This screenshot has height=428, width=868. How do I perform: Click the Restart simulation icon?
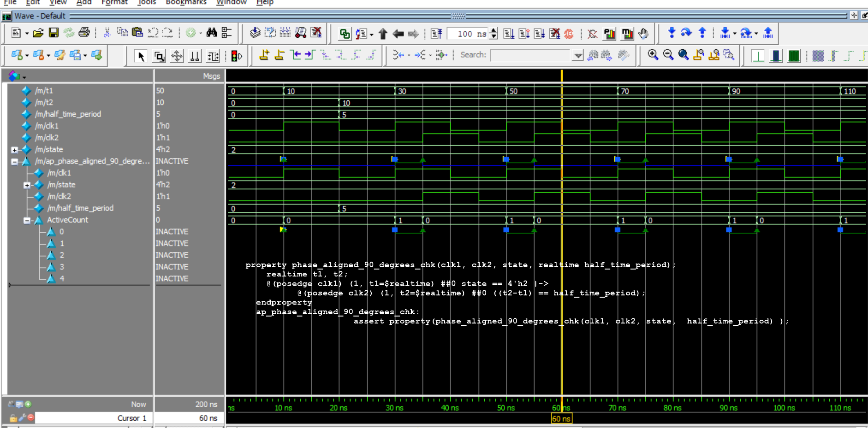tap(436, 34)
